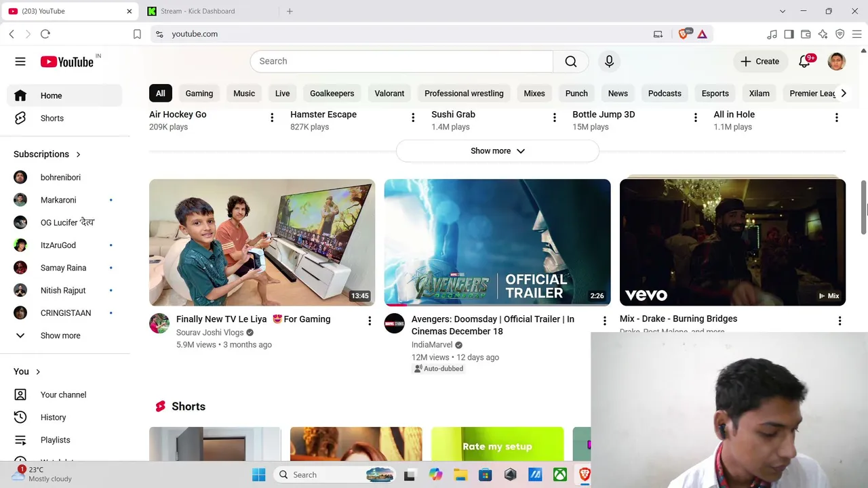Open the Shorts sidebar item
This screenshot has width=868, height=488.
point(64,118)
